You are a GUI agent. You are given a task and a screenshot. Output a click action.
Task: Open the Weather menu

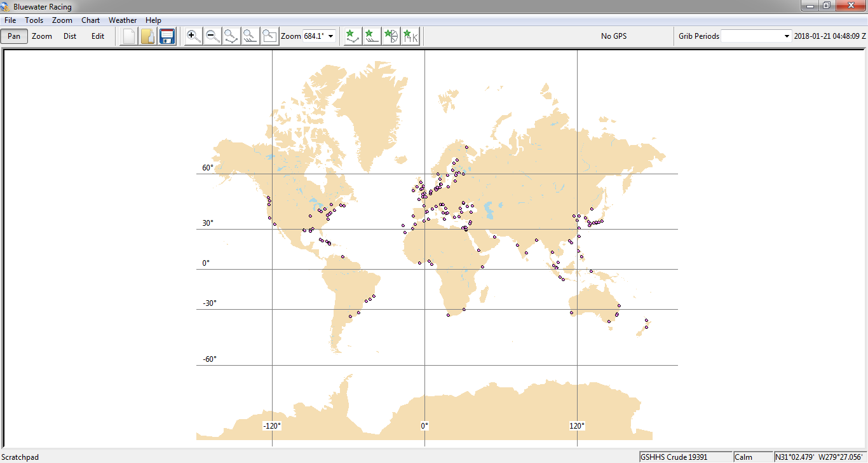coord(123,20)
